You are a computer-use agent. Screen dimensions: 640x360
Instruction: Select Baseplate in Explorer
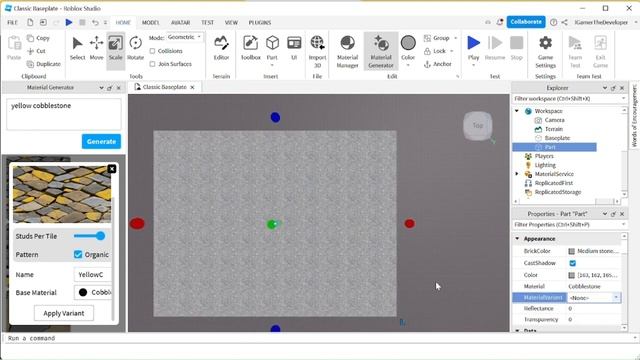(557, 138)
